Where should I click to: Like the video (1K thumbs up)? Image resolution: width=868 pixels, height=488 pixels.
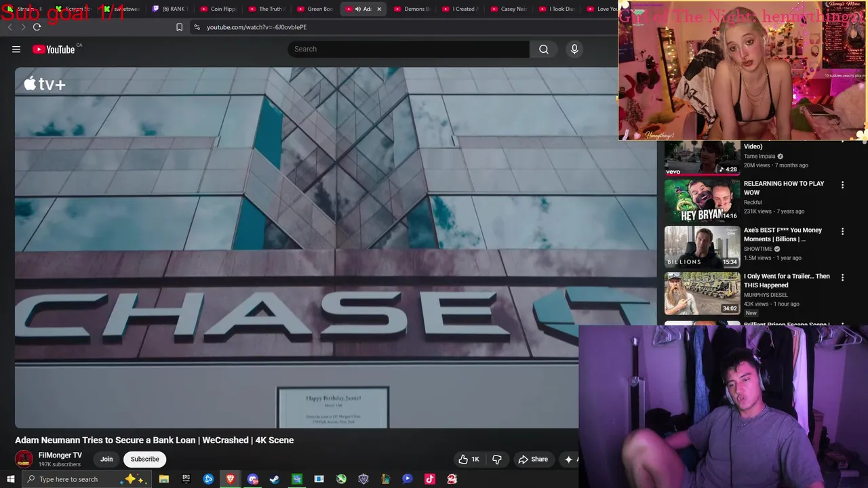click(469, 459)
